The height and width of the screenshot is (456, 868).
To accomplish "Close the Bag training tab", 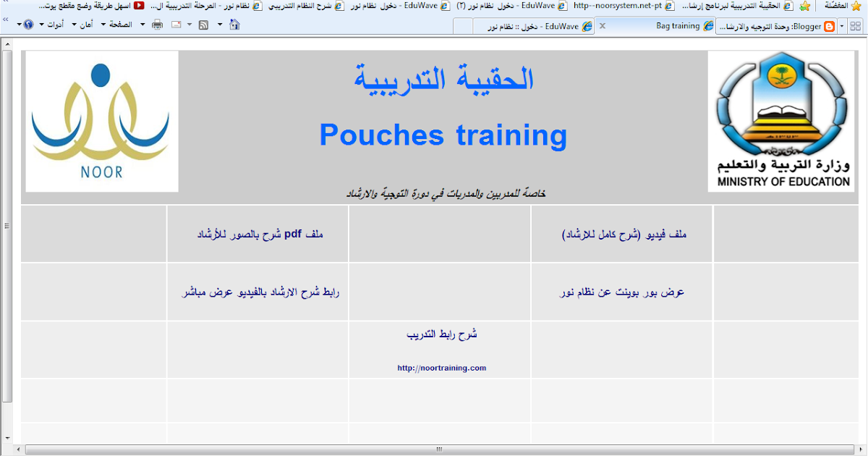I will point(602,26).
